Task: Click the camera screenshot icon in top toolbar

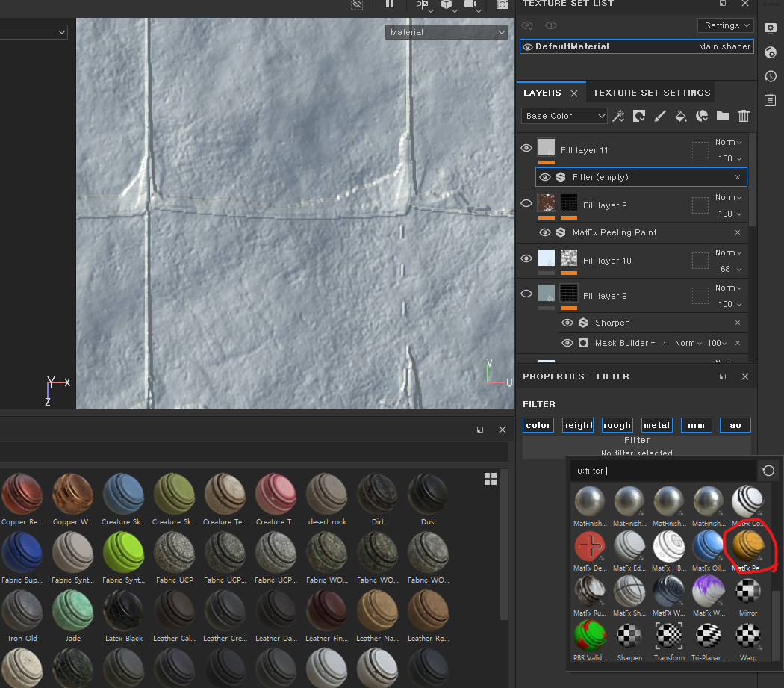Action: (x=502, y=4)
